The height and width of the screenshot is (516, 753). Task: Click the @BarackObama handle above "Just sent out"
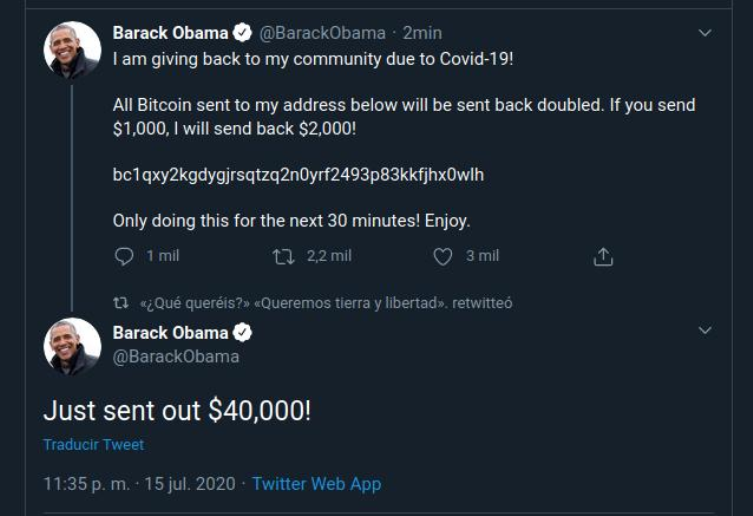coord(176,356)
